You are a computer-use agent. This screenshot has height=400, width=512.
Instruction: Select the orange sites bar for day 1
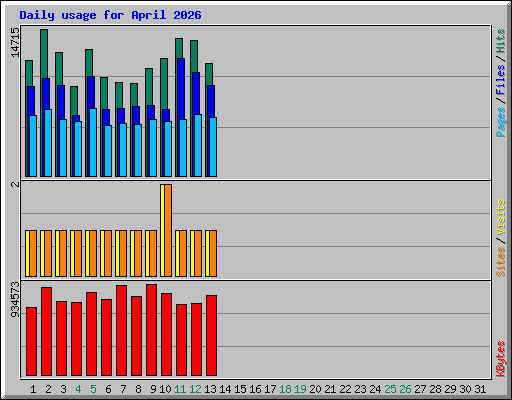point(33,253)
